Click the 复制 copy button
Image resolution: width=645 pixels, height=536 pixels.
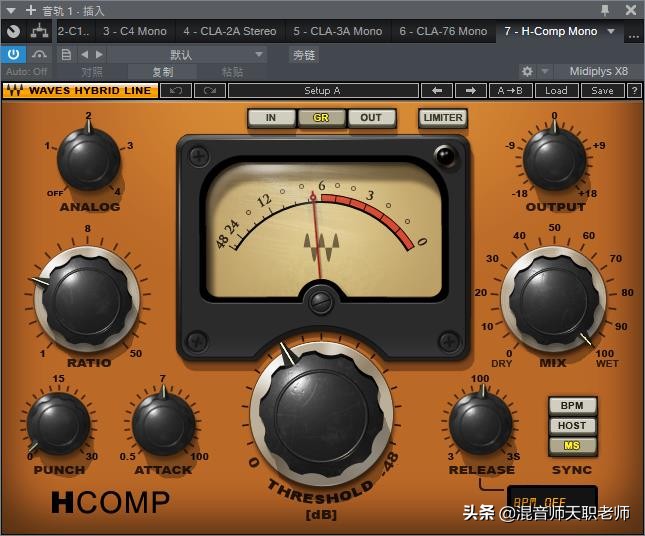[x=163, y=72]
